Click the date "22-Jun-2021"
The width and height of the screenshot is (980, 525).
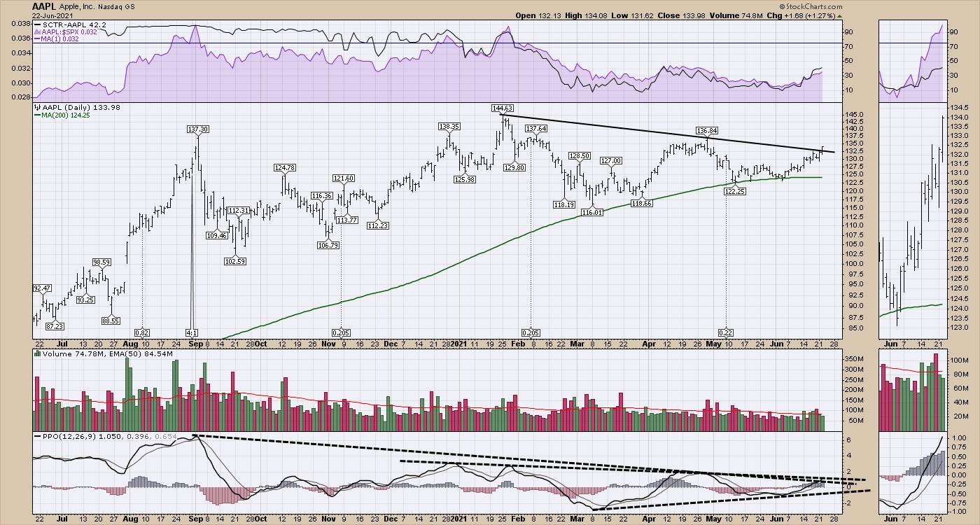(53, 15)
